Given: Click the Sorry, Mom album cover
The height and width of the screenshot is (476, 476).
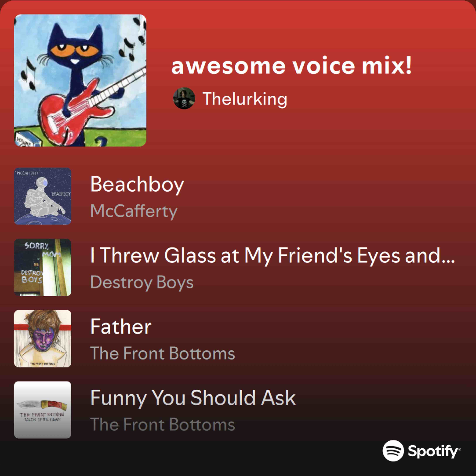Looking at the screenshot, I should 43,267.
